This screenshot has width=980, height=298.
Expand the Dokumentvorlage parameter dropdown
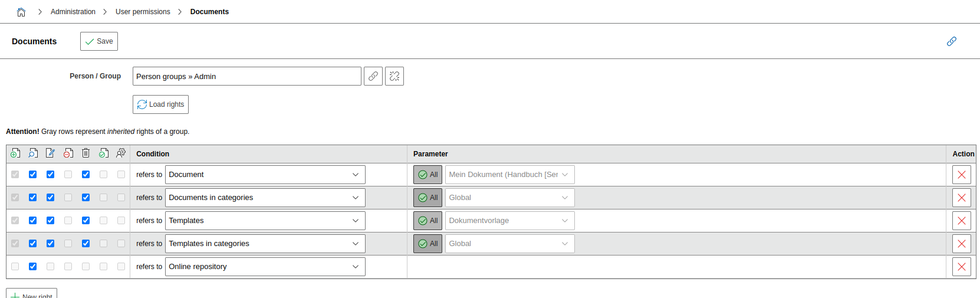click(510, 221)
